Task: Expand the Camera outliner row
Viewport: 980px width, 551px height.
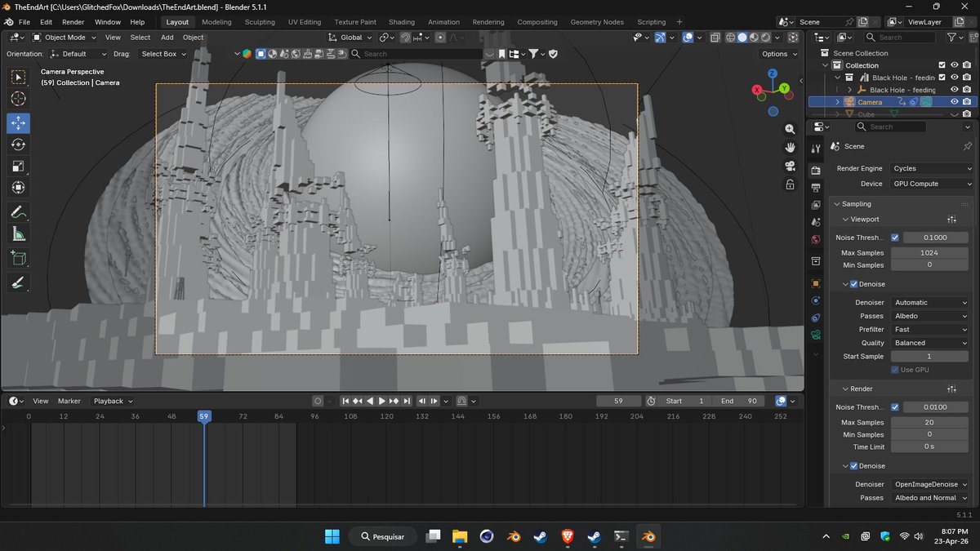Action: [837, 102]
